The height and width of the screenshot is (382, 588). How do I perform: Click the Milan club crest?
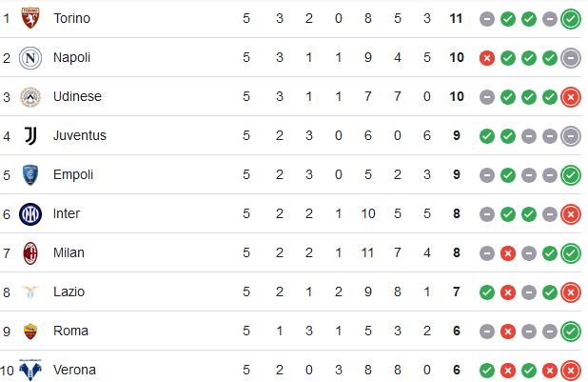tap(30, 253)
